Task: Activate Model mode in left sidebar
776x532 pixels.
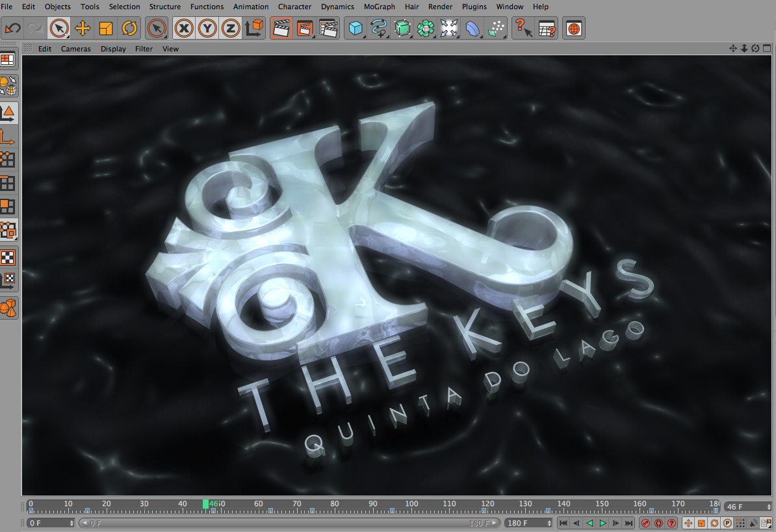Action: click(8, 113)
